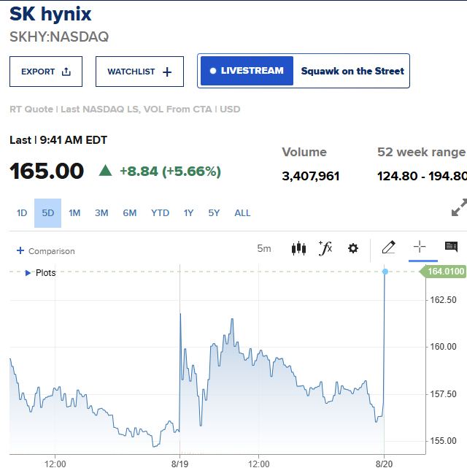Click the 8/20 date axis label

click(x=384, y=464)
